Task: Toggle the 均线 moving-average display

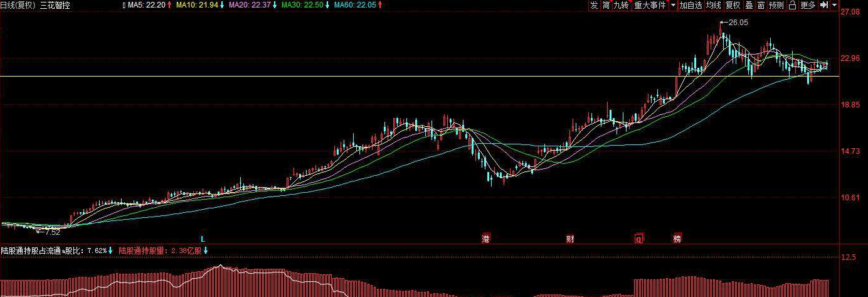Action: tap(713, 5)
